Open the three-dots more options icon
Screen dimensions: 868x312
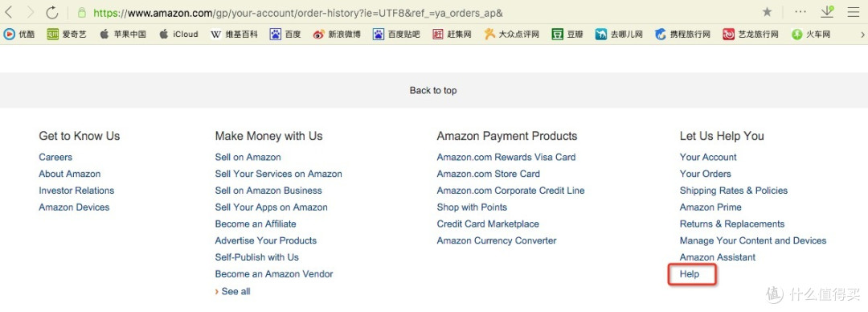pos(800,11)
